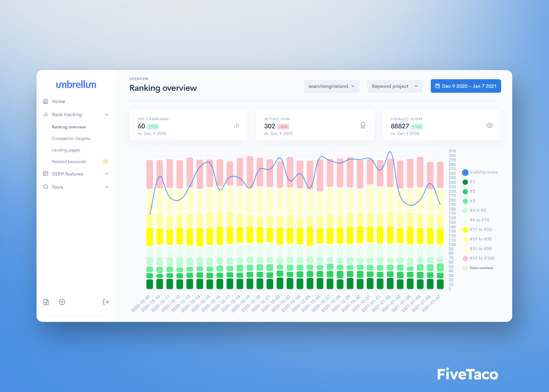Click the Rank tracking bar-chart icon

click(x=46, y=114)
